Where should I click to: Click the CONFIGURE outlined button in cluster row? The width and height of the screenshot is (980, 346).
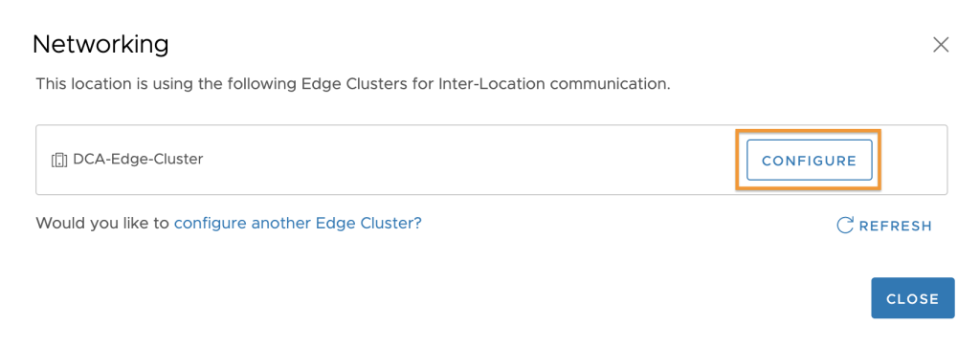coord(809,161)
